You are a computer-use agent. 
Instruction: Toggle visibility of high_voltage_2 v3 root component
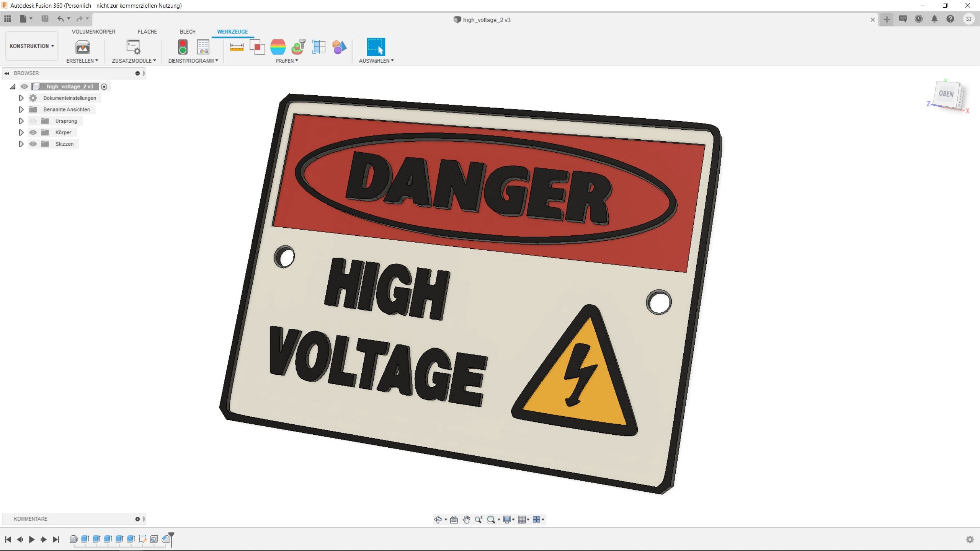tap(24, 86)
